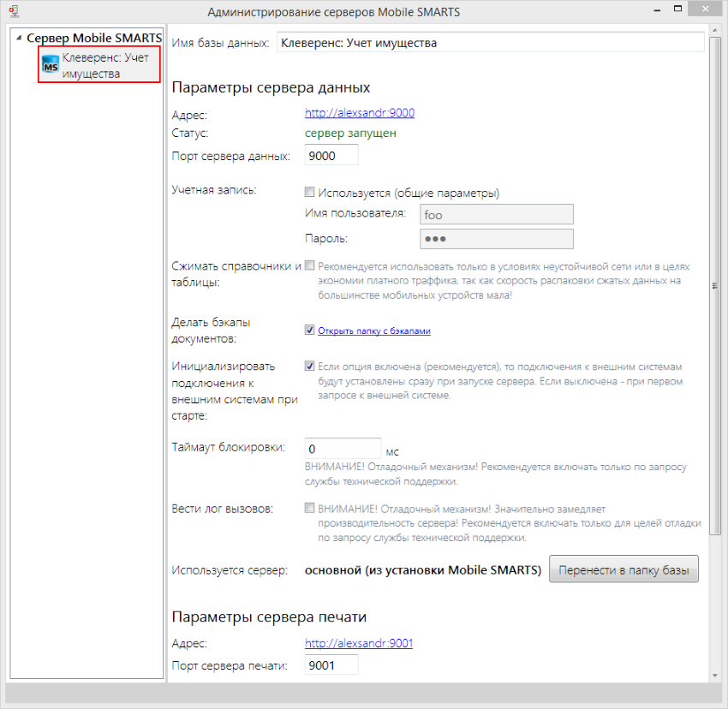728x709 pixels.
Task: Uncheck Делать бэкапы документов checkbox
Action: point(309,330)
